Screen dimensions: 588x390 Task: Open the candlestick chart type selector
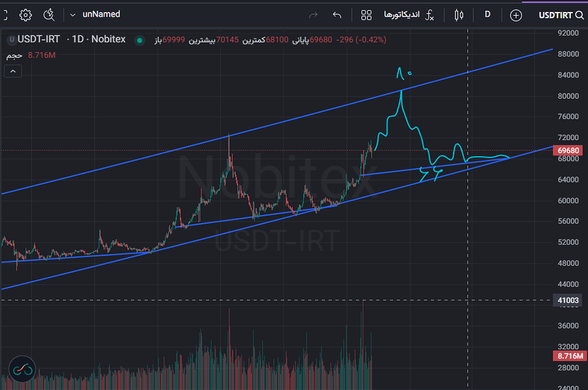[459, 14]
